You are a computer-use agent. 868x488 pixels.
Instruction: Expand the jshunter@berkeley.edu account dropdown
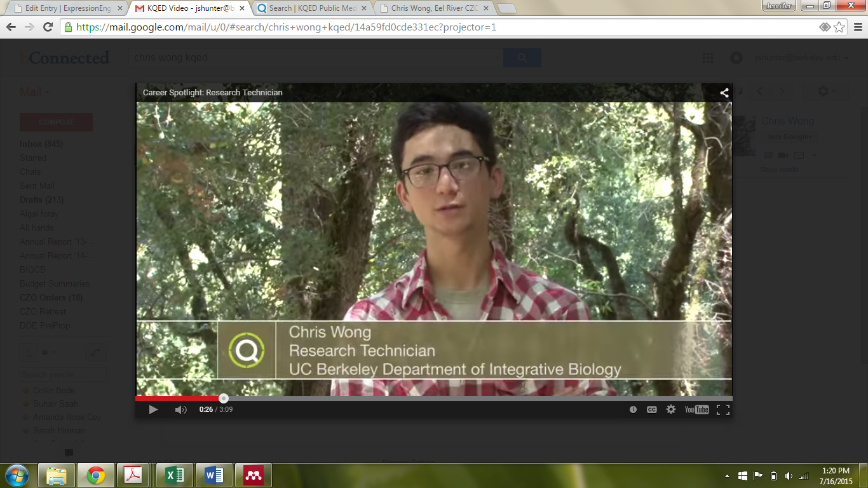pyautogui.click(x=802, y=58)
